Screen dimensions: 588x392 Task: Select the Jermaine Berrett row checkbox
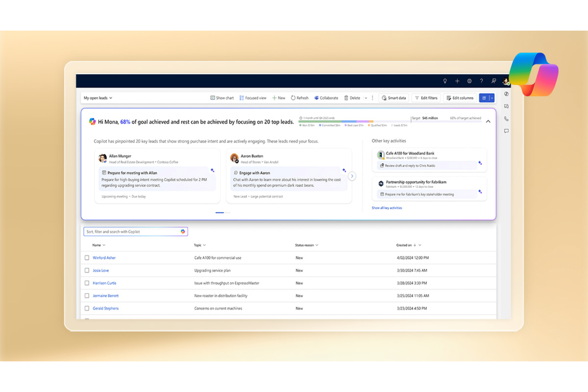(x=87, y=296)
